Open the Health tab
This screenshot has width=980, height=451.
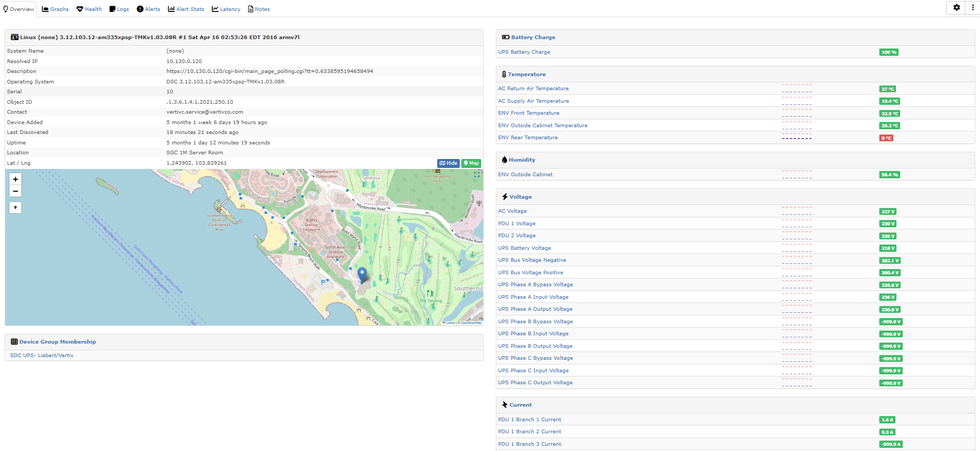click(x=89, y=9)
